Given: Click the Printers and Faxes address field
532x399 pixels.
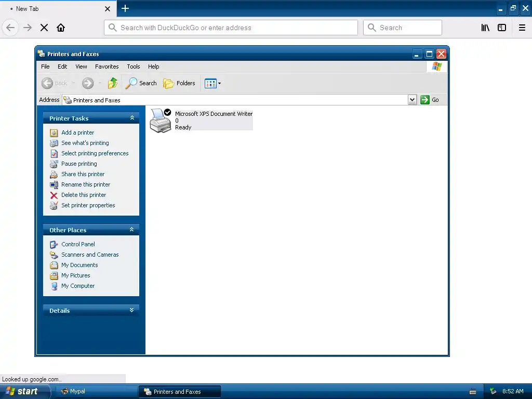Looking at the screenshot, I should [x=235, y=100].
